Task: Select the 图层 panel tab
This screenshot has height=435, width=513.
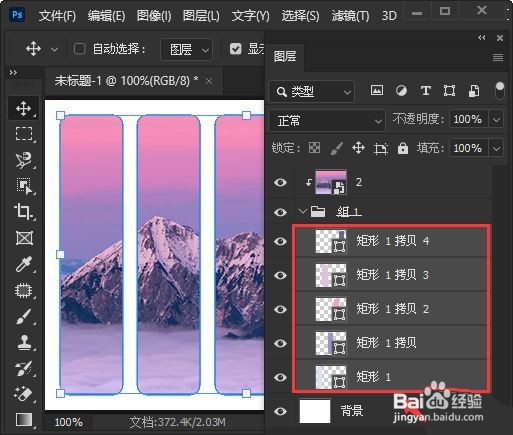Action: (285, 56)
